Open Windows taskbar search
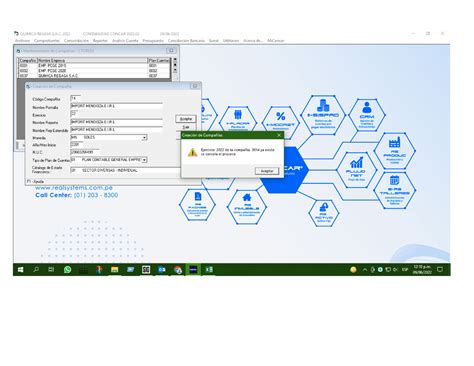Image resolution: width=474 pixels, height=366 pixels. point(36,269)
